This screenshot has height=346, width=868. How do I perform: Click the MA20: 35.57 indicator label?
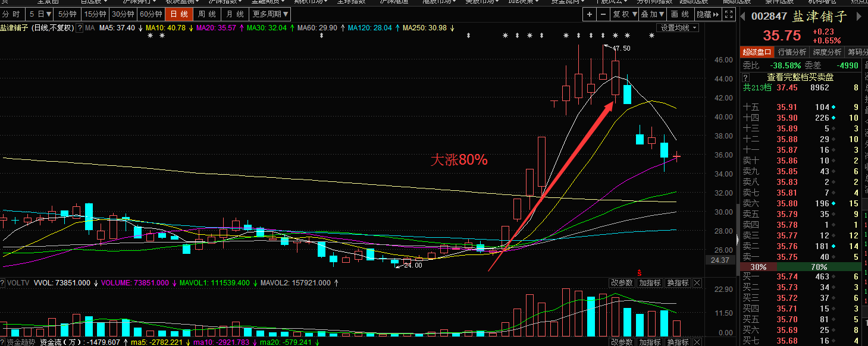(215, 28)
